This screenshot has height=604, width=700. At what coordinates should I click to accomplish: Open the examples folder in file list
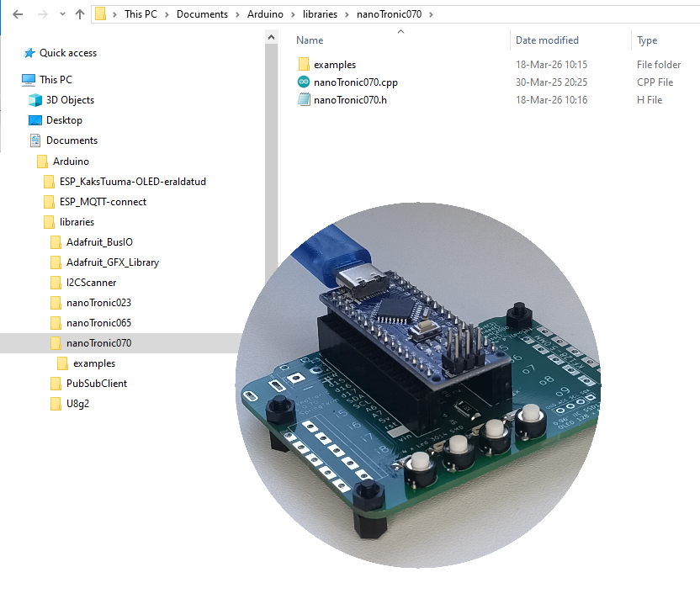coord(334,65)
